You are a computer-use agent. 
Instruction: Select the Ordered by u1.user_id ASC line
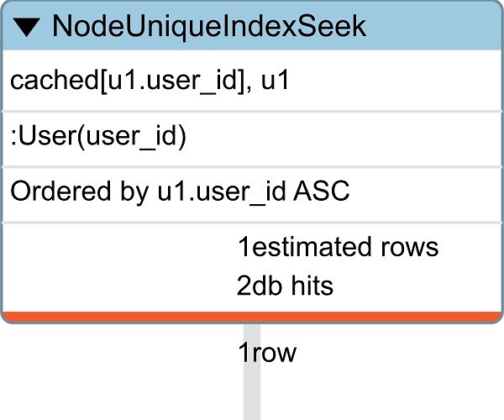[252, 195]
